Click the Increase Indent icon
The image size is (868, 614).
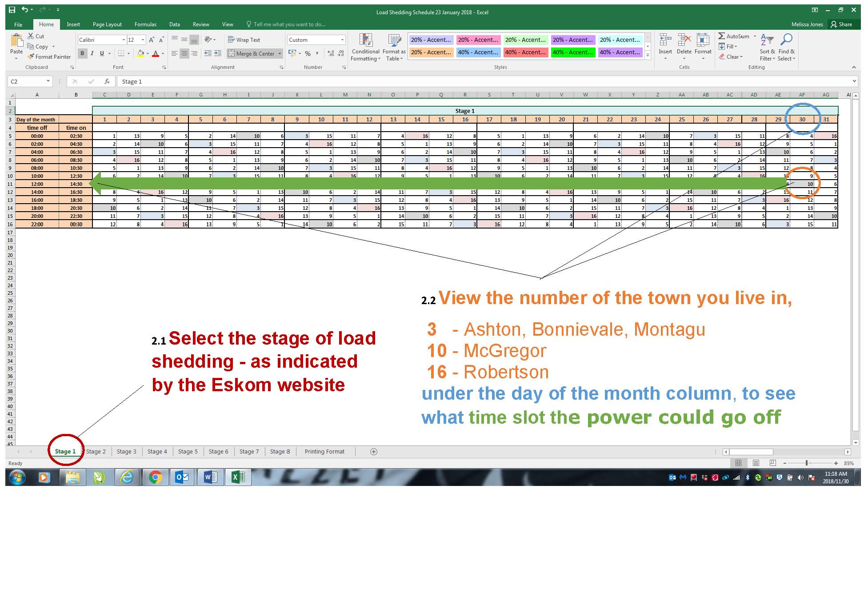click(x=217, y=53)
